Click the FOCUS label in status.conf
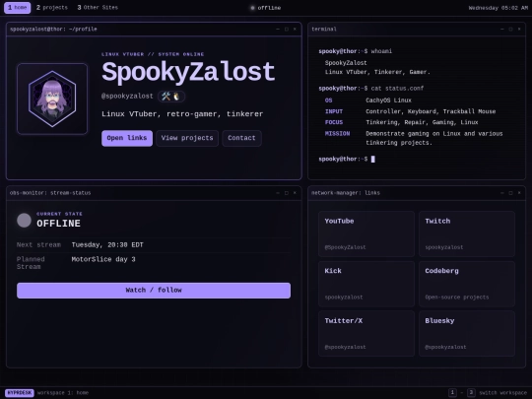 pyautogui.click(x=334, y=122)
